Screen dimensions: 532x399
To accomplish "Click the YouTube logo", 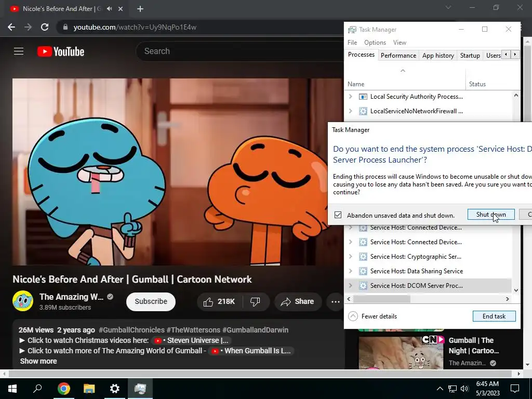I will click(61, 51).
